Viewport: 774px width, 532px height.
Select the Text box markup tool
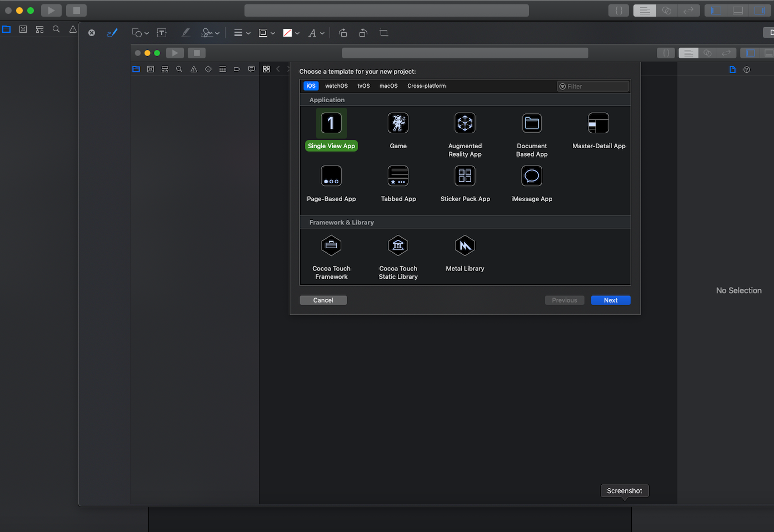(162, 33)
